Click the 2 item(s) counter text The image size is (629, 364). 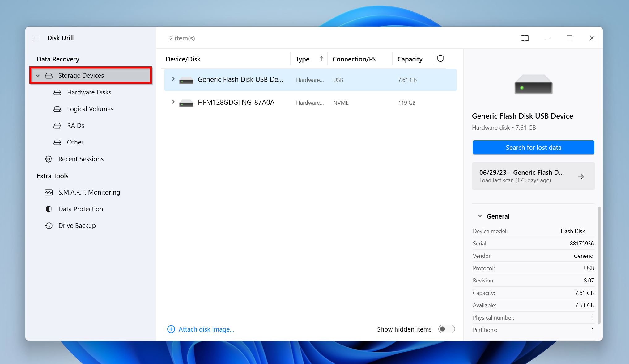[182, 38]
